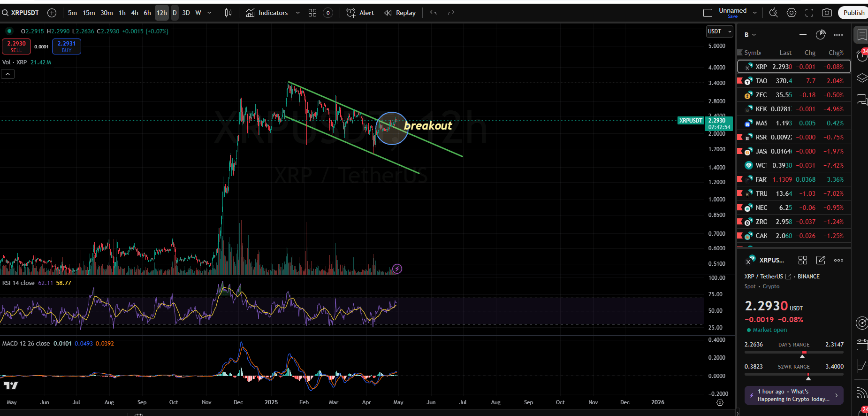Open the USDT currency dropdown on price axis

(719, 31)
